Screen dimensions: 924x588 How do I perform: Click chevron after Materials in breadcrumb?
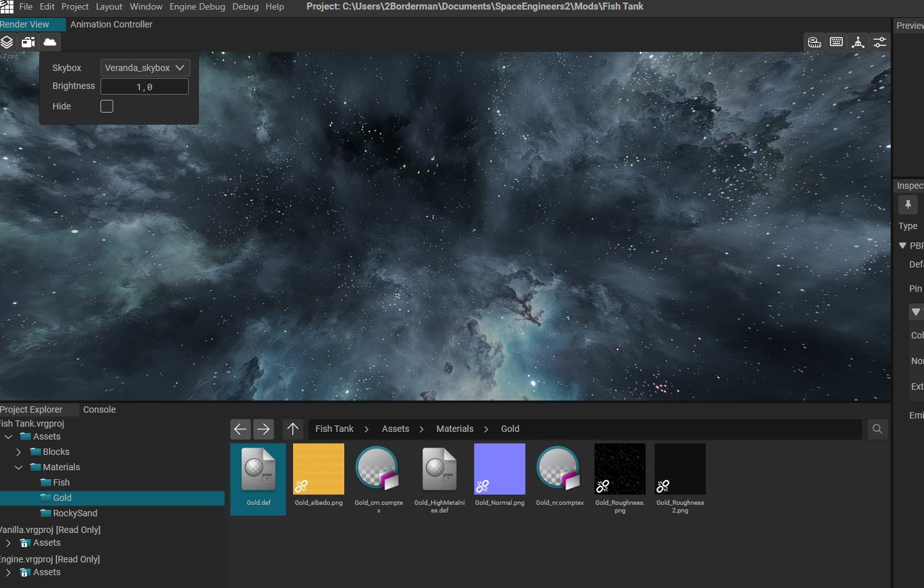coord(486,429)
